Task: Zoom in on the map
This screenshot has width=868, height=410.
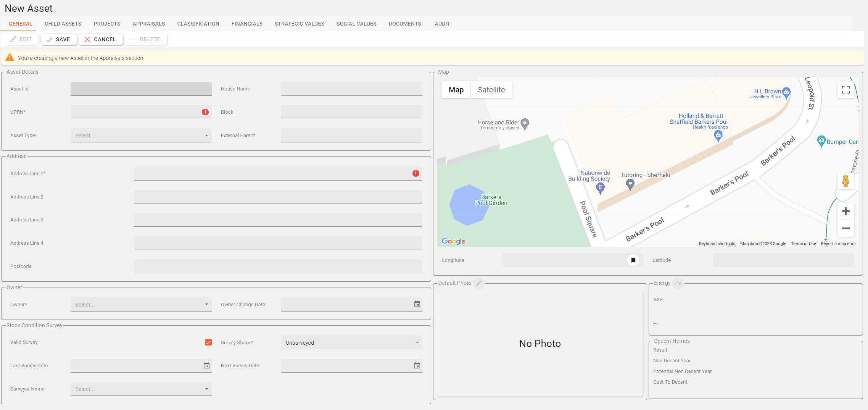Action: [x=845, y=211]
